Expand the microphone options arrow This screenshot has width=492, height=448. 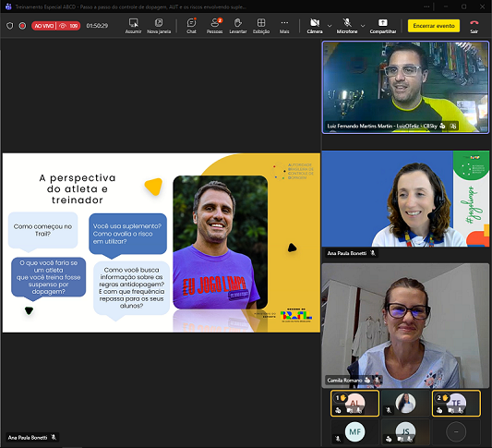coord(363,26)
